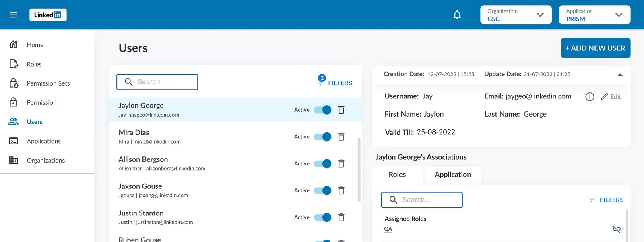Open the Application PRISM dropdown
The height and width of the screenshot is (242, 644).
(x=594, y=15)
